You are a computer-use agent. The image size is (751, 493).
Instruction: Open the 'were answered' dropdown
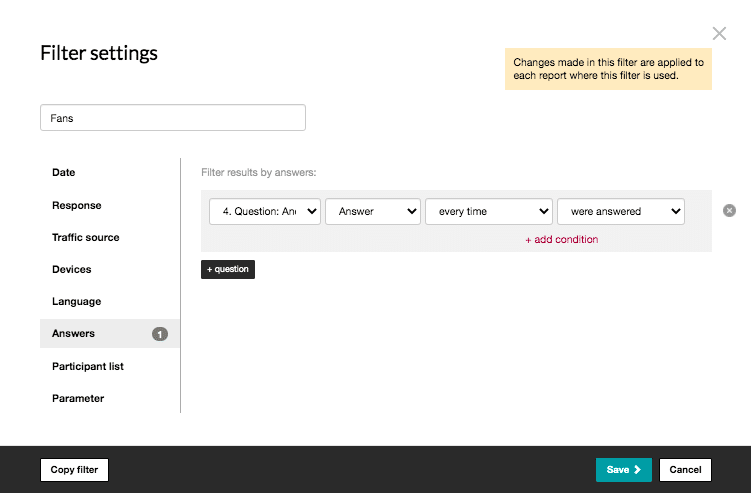(x=621, y=211)
